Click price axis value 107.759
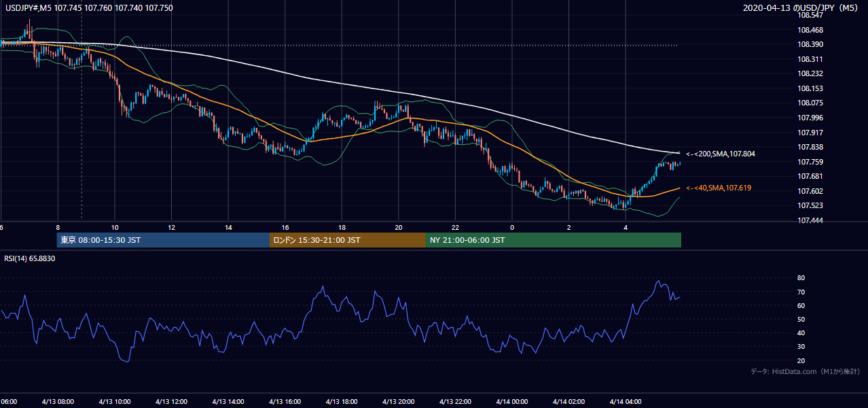Screen dimensions: 868x408 (810, 163)
